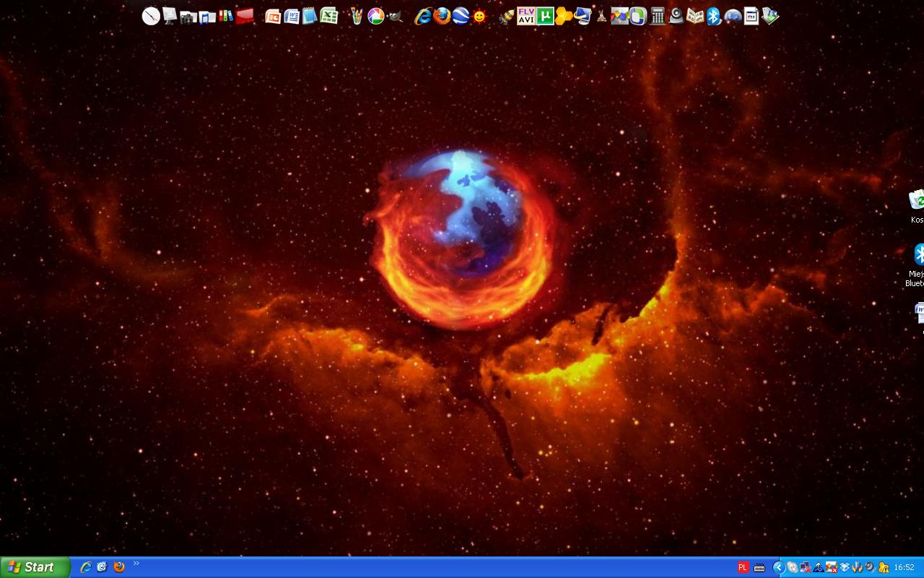Open the Start menu
Image resolution: width=924 pixels, height=578 pixels.
[35, 567]
